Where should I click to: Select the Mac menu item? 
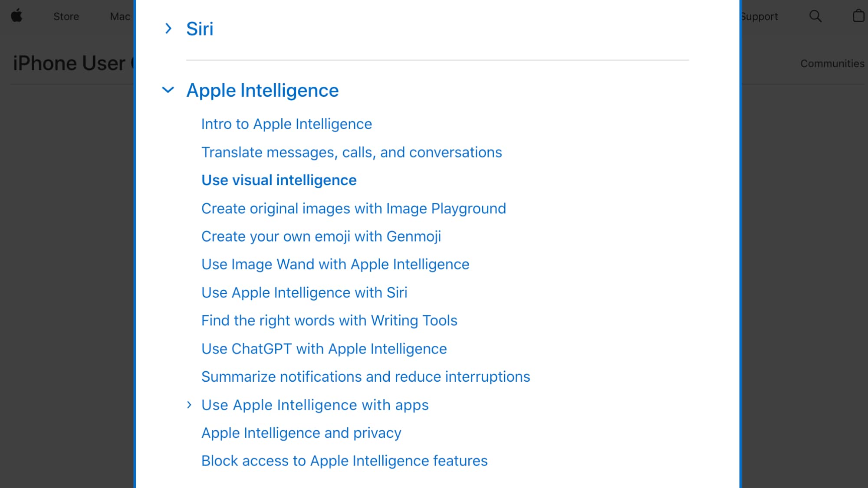[120, 16]
